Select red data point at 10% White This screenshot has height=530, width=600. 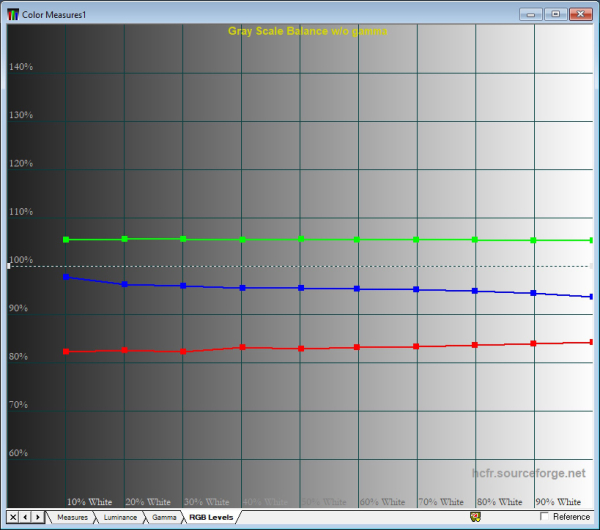[66, 351]
